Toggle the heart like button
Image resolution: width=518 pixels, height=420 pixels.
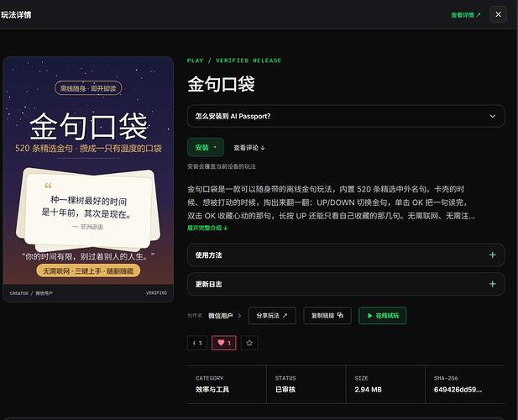click(x=224, y=343)
